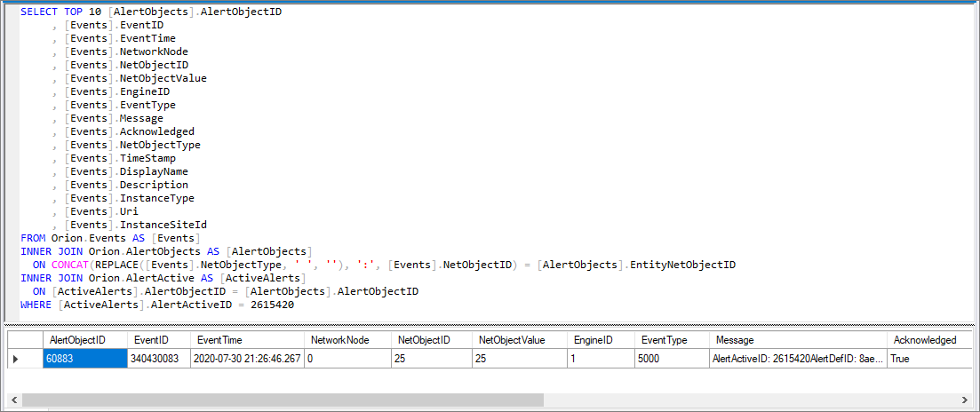Screen dimensions: 980x412
Task: Click the EventID column header
Action: pyautogui.click(x=159, y=340)
